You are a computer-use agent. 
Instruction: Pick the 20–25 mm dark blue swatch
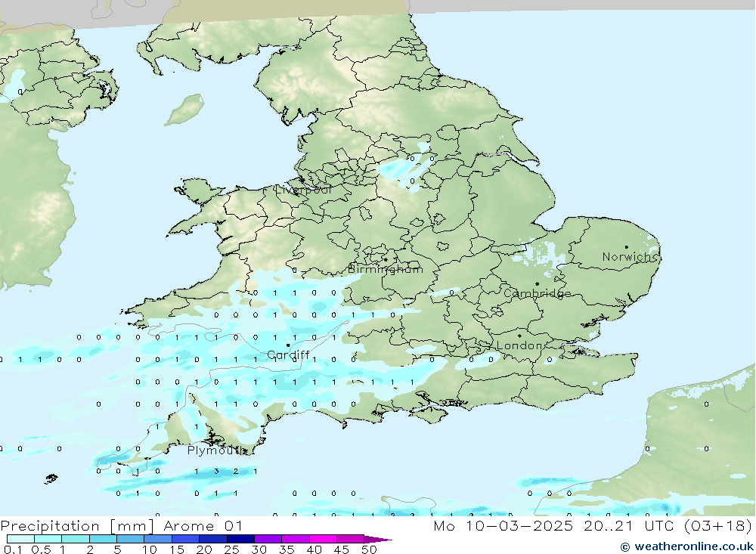[212, 539]
